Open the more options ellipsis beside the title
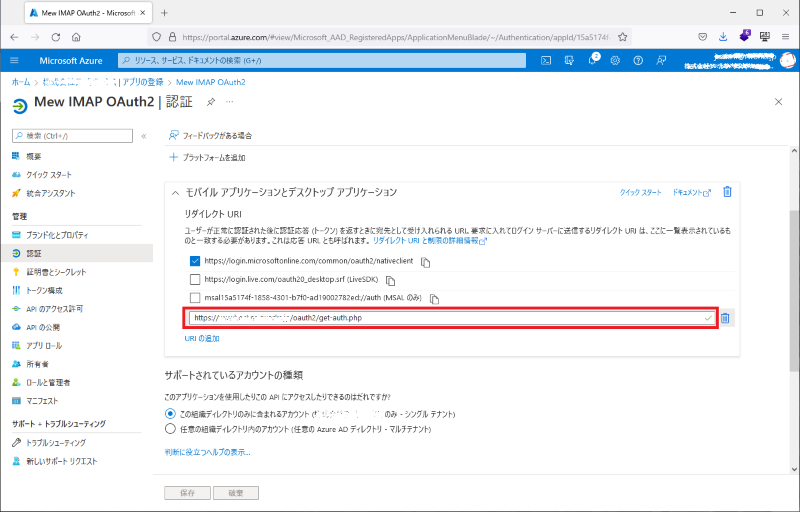This screenshot has height=512, width=800. point(230,101)
